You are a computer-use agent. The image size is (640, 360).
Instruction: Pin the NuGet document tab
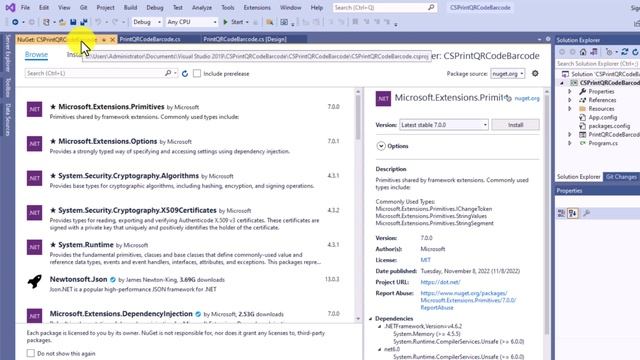click(x=104, y=40)
